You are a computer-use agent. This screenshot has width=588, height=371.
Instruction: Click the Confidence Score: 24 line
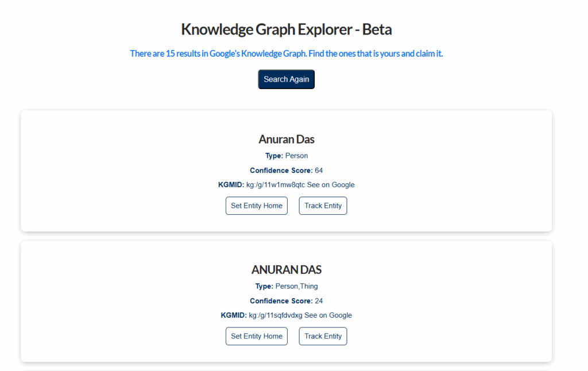click(286, 301)
